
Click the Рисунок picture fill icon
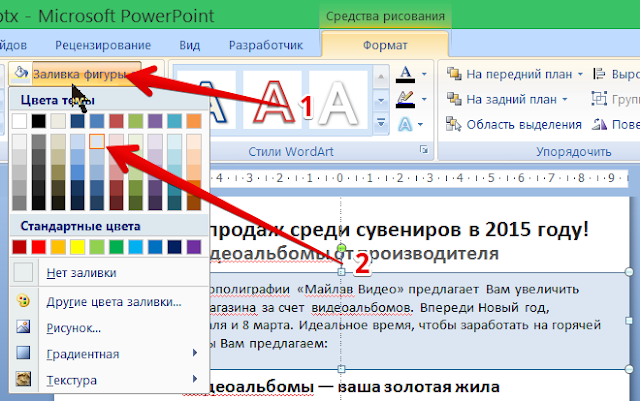pyautogui.click(x=23, y=327)
